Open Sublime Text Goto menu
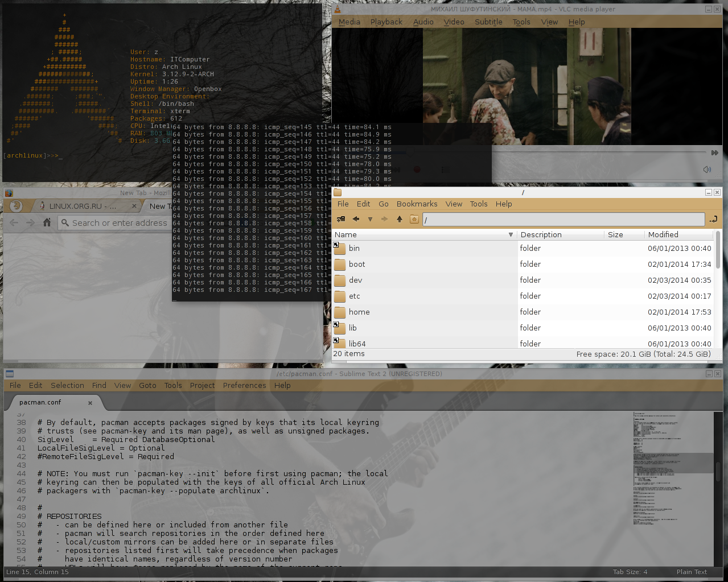 [147, 385]
